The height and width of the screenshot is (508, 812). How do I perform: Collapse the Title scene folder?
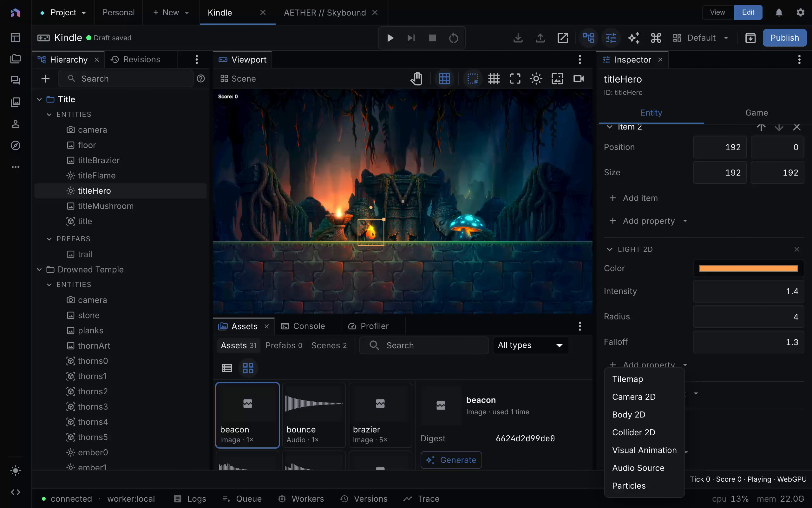pyautogui.click(x=39, y=99)
